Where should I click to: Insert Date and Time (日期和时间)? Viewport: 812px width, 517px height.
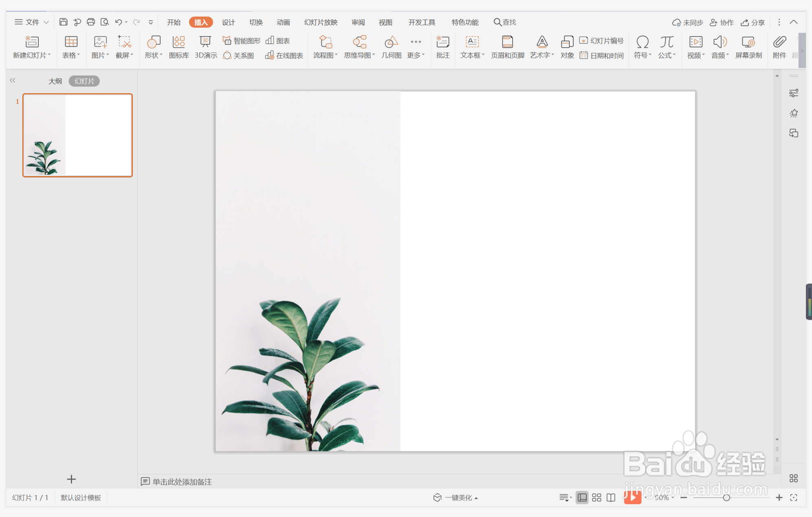pos(601,55)
